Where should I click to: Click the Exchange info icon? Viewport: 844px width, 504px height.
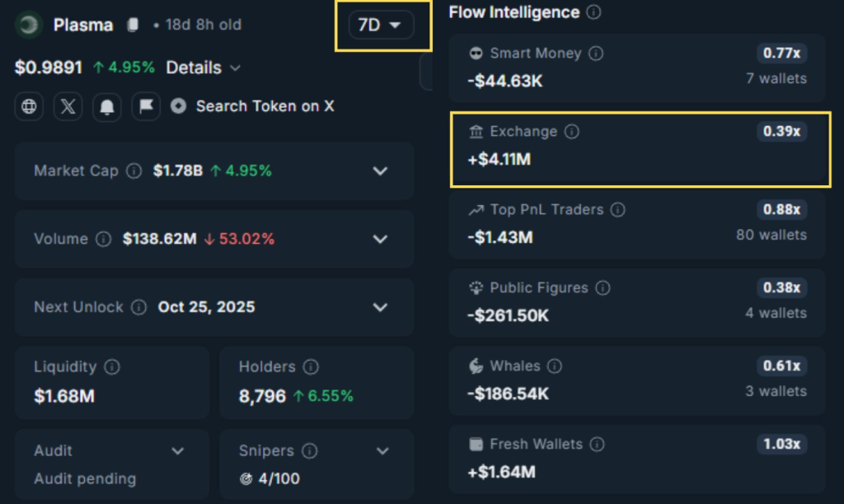pyautogui.click(x=571, y=132)
